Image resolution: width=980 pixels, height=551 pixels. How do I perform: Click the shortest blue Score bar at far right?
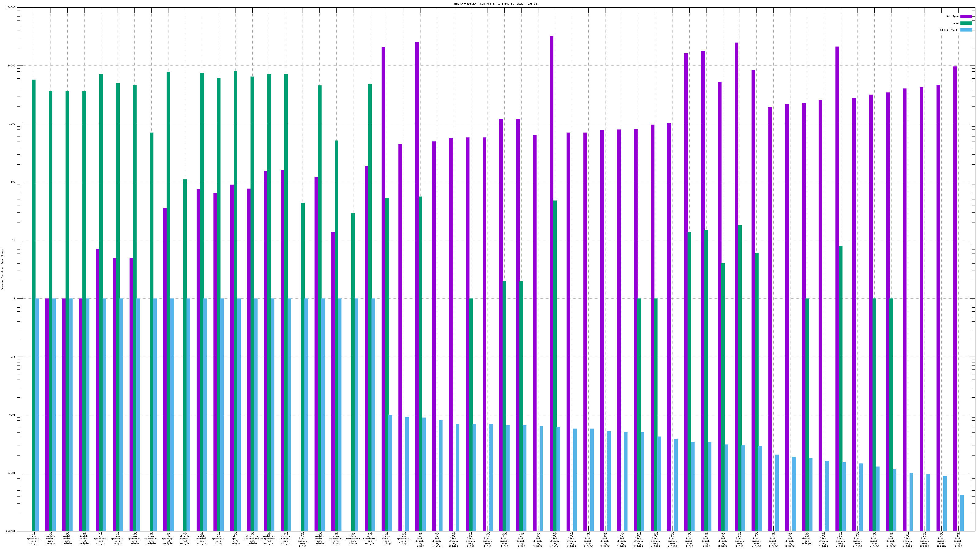click(962, 513)
